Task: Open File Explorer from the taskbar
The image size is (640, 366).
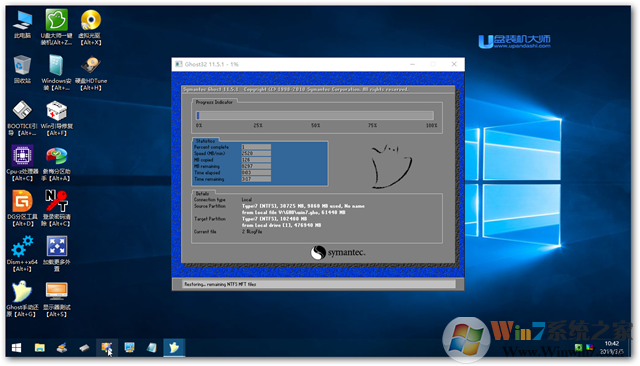Action: pyautogui.click(x=40, y=348)
